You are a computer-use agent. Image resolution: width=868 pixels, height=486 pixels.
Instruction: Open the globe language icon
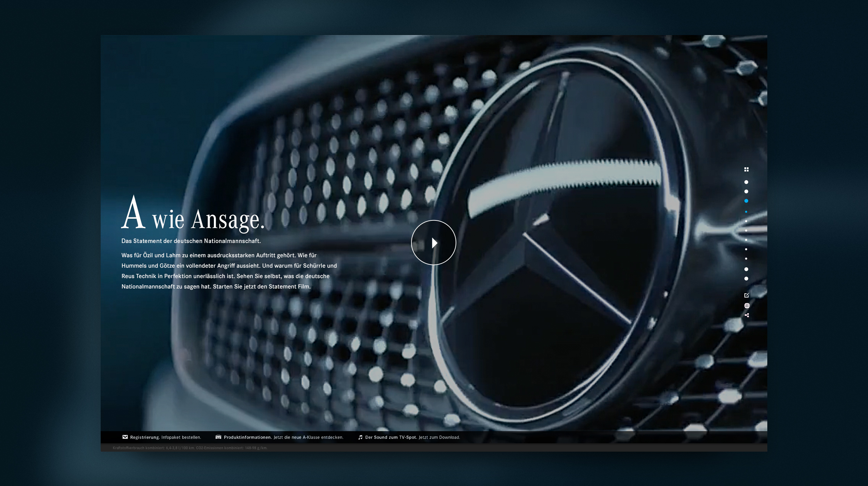[x=747, y=306]
